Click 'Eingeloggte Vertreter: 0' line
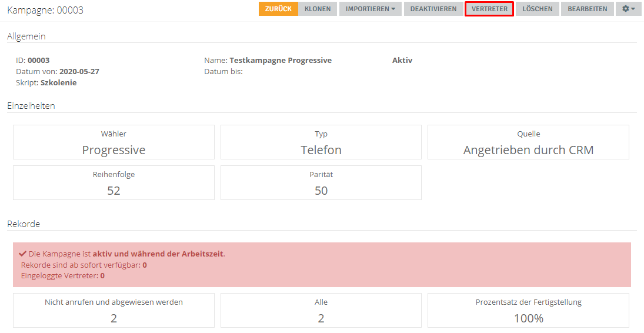This screenshot has width=644, height=333. (63, 276)
